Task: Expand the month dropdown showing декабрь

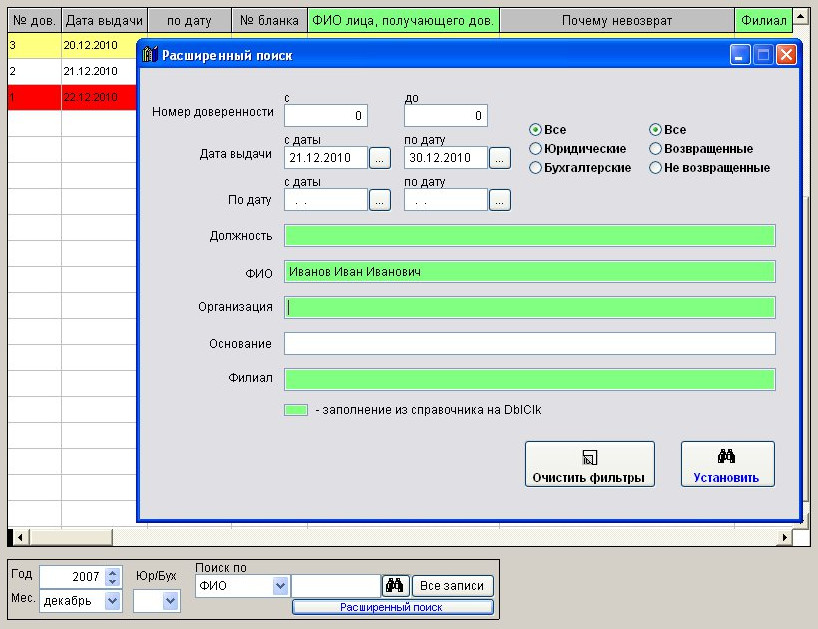Action: pyautogui.click(x=112, y=601)
